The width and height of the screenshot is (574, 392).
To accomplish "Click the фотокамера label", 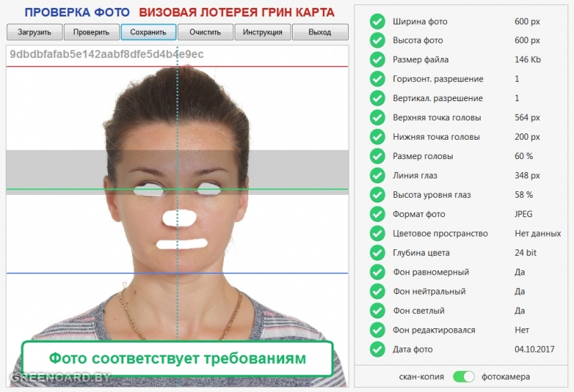I will pos(506,376).
